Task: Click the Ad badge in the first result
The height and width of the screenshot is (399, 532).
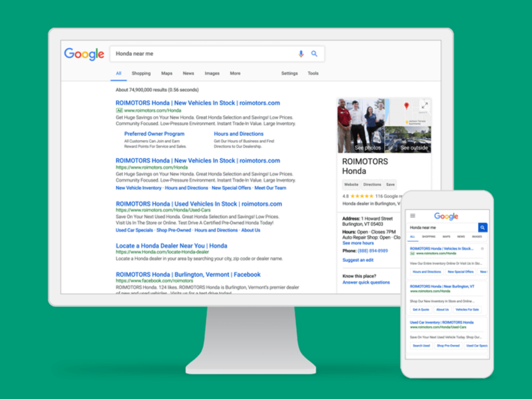Action: pyautogui.click(x=119, y=110)
